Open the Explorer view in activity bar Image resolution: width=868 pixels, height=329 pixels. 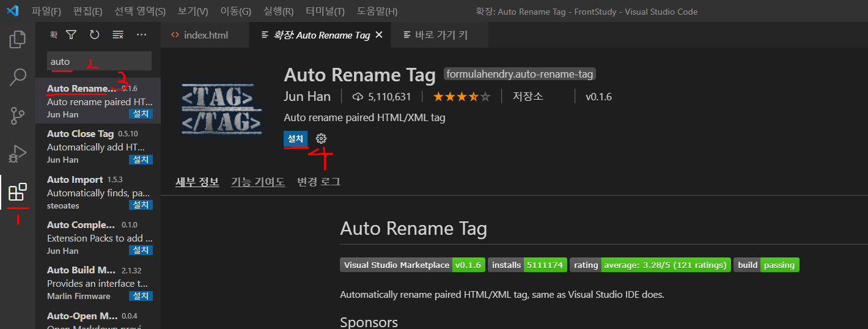point(18,40)
